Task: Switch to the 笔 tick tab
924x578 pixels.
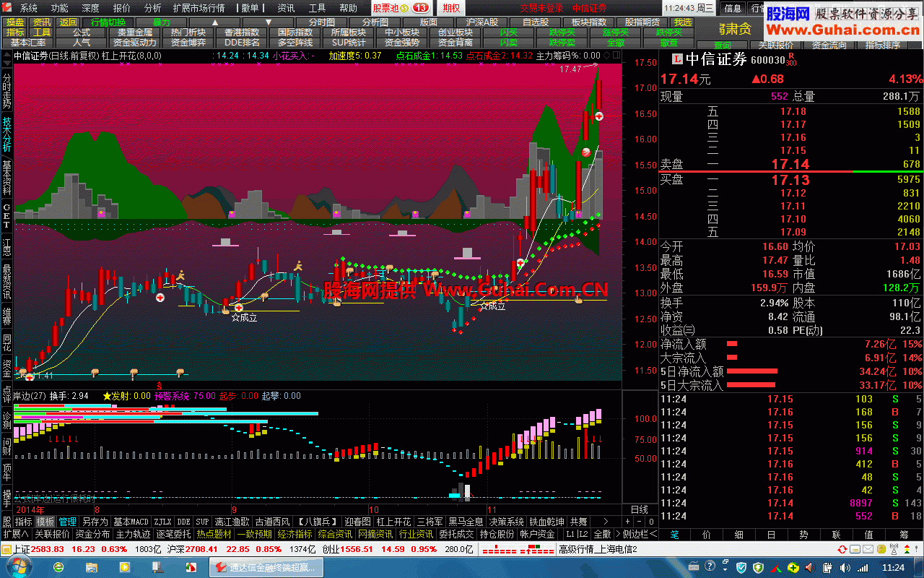Action: click(x=674, y=535)
